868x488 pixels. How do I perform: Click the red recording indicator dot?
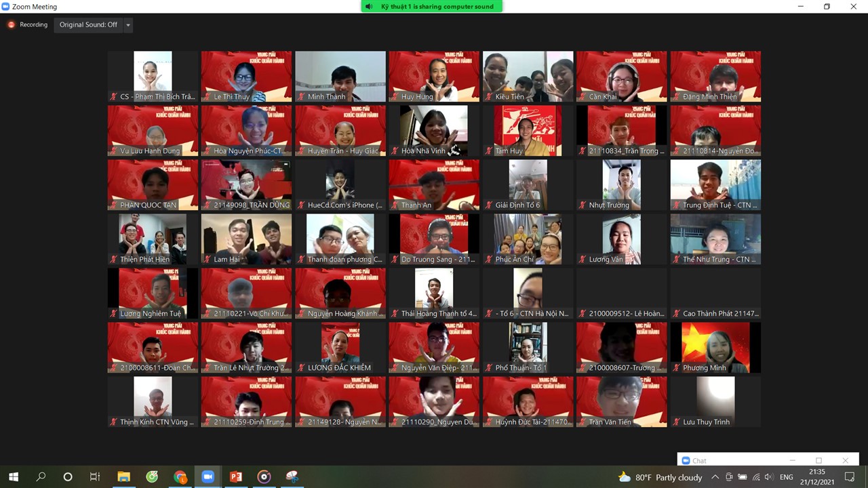11,24
